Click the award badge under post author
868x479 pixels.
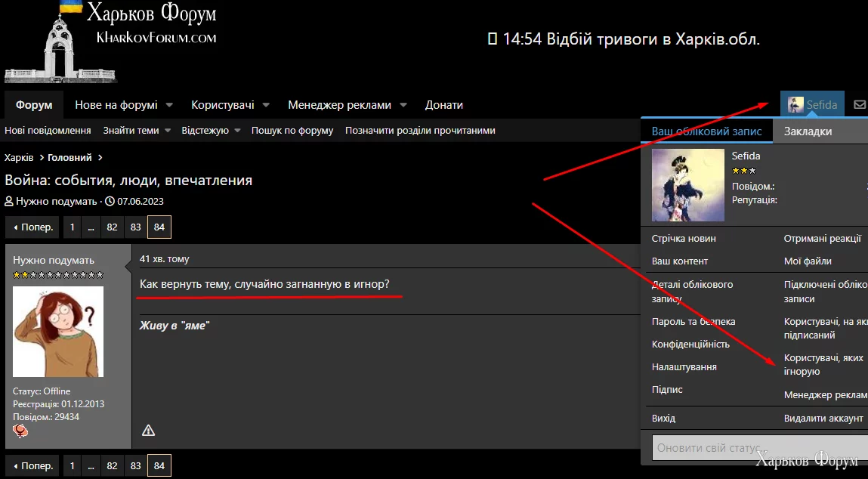tap(20, 431)
